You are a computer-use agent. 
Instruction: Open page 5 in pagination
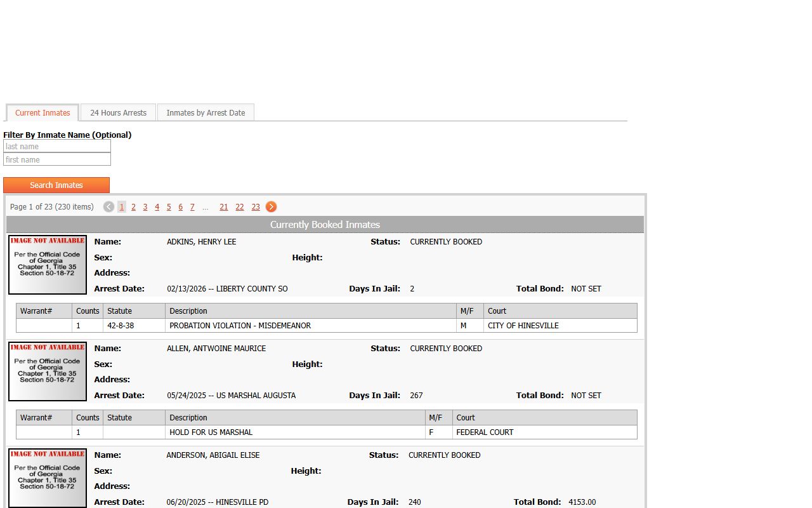click(169, 207)
